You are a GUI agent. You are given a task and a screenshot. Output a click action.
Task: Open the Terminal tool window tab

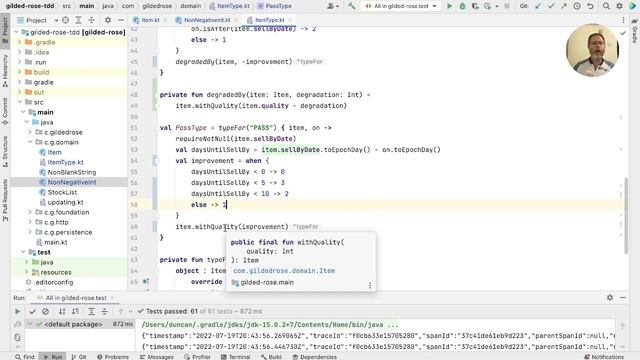(236, 357)
